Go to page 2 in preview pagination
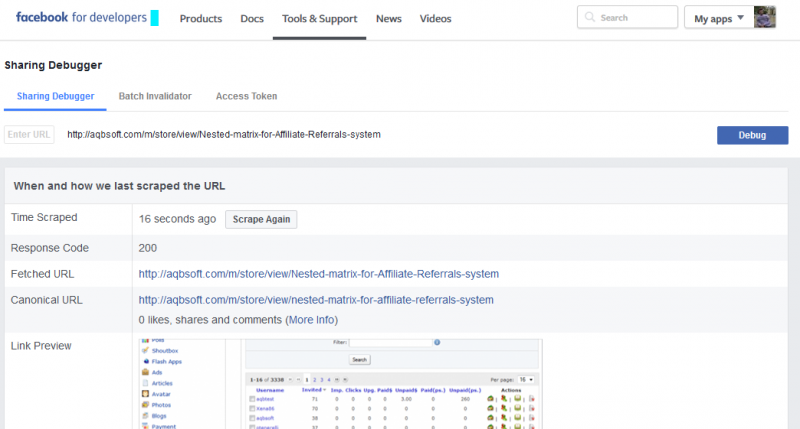This screenshot has width=800, height=429. click(x=314, y=380)
